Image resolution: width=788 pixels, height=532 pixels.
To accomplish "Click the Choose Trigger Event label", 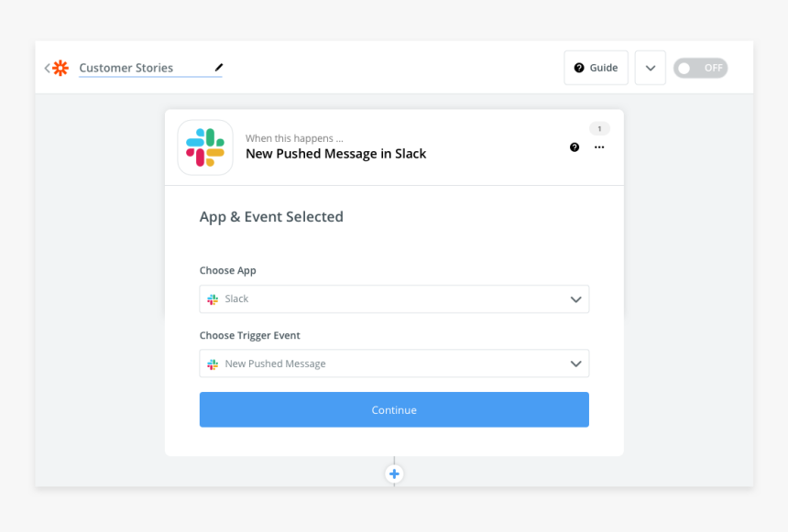I will coord(250,335).
